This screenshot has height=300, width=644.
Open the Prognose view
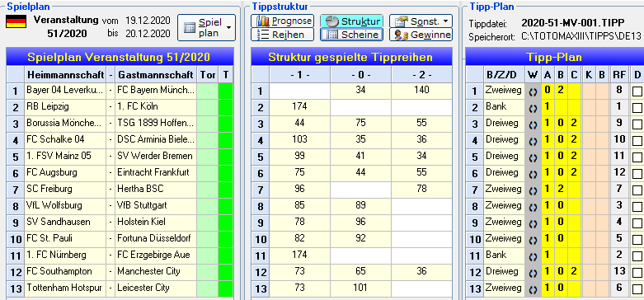(282, 21)
